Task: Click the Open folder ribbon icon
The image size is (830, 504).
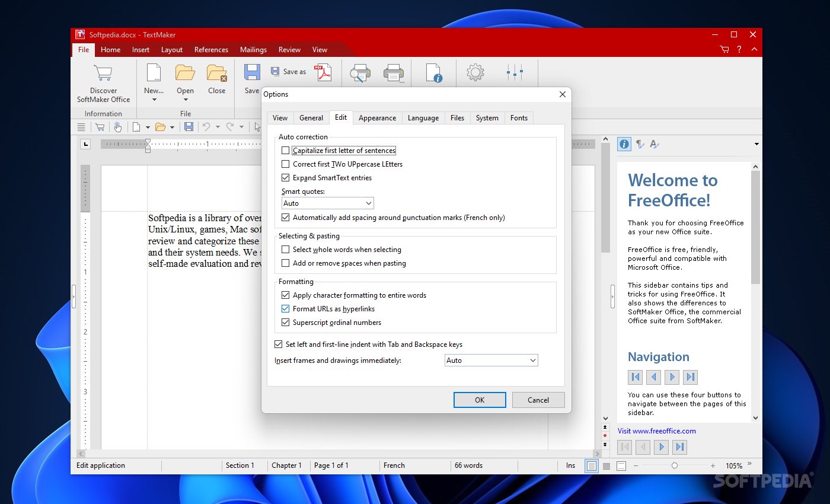Action: (x=185, y=73)
